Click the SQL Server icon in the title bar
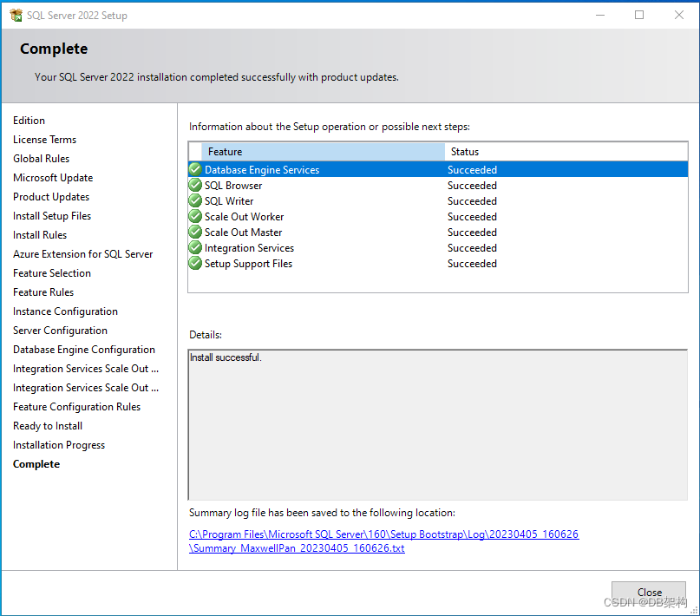Image resolution: width=700 pixels, height=616 pixels. pyautogui.click(x=15, y=15)
